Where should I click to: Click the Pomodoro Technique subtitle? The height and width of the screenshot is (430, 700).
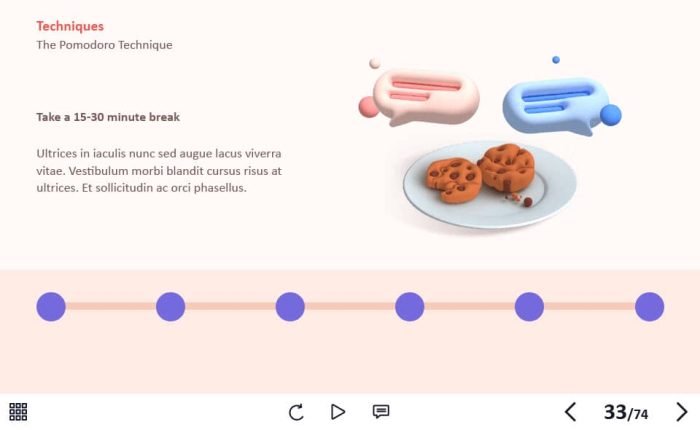click(x=104, y=45)
